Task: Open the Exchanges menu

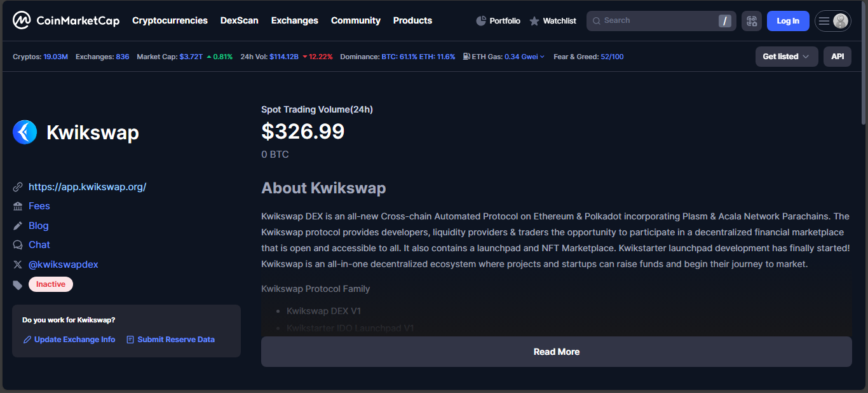Action: pos(295,20)
